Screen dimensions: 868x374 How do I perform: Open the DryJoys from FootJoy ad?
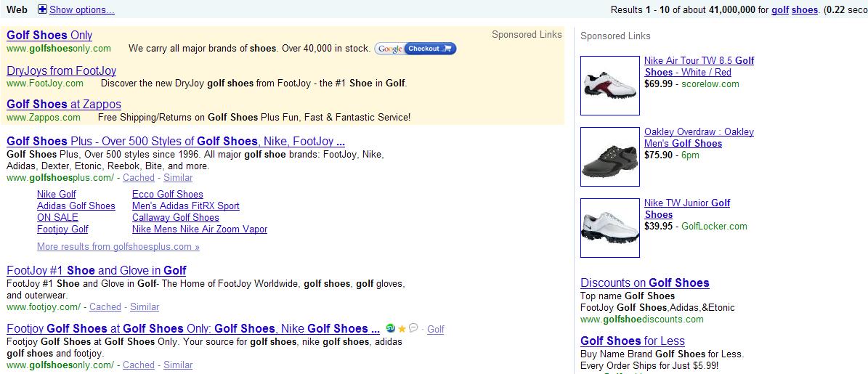[x=62, y=71]
